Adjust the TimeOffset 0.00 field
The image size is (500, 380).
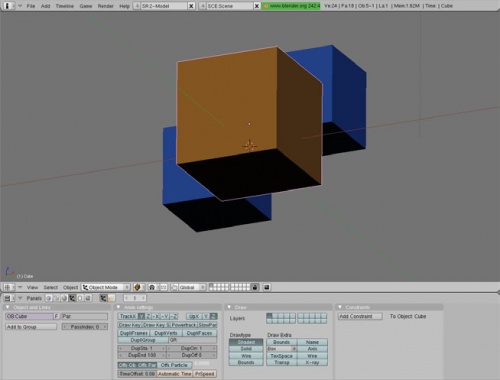137,374
